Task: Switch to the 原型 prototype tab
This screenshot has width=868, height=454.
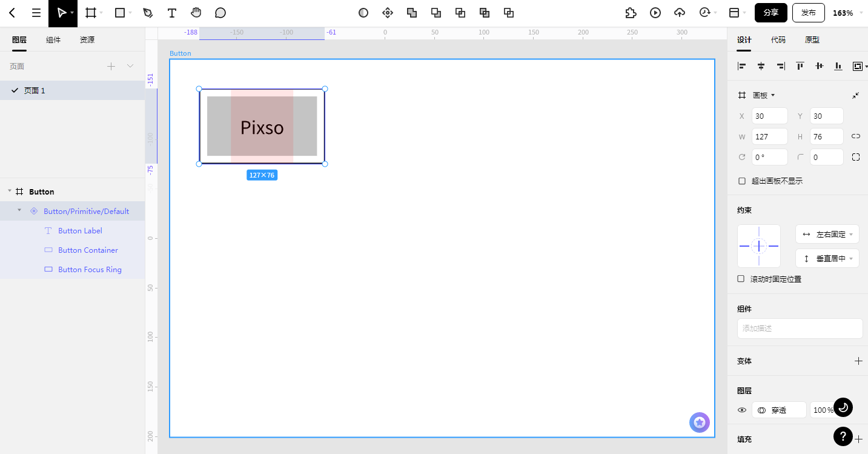Action: [x=812, y=40]
